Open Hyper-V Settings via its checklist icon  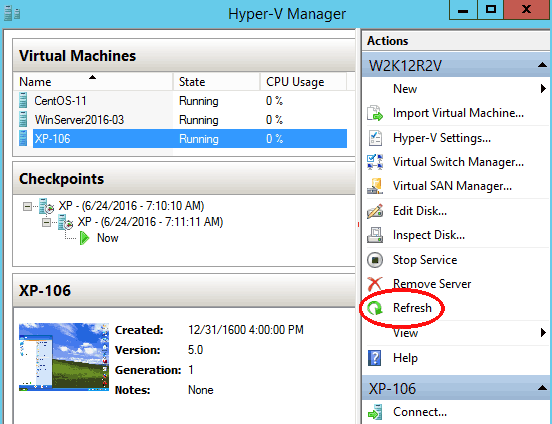(375, 138)
